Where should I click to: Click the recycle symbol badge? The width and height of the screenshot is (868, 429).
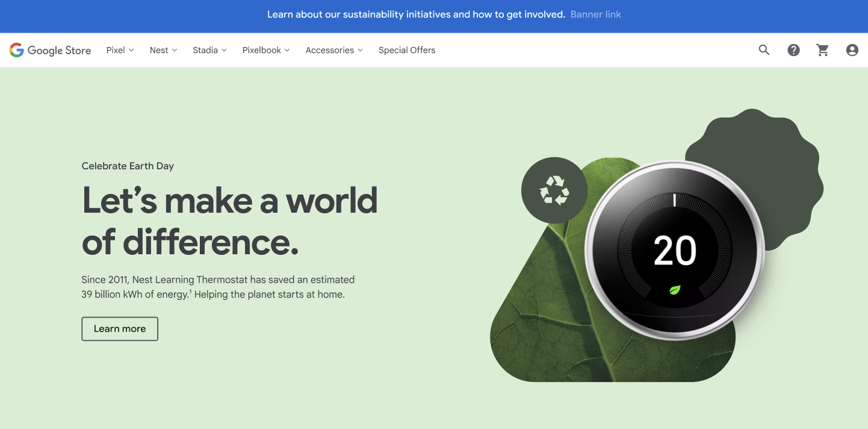(x=554, y=190)
